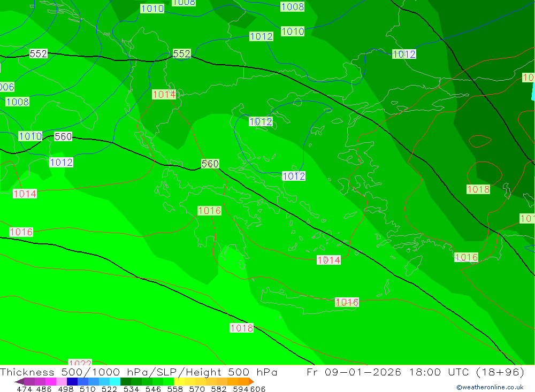Click the legend value 582
This screenshot has height=392, width=535.
[218, 389]
